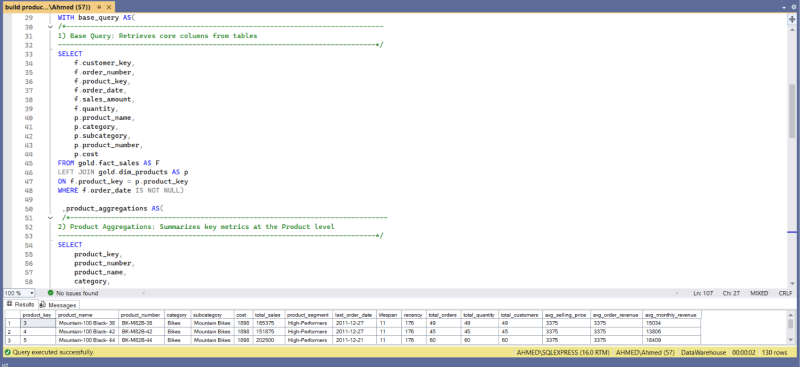This screenshot has height=367, width=800.
Task: Click the ,product_aggregations AS( line
Action: click(112, 209)
